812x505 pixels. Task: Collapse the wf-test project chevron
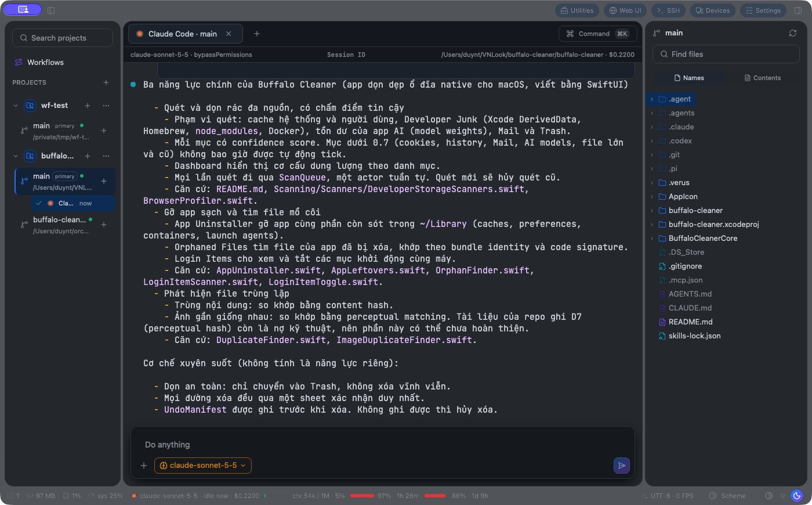point(16,106)
